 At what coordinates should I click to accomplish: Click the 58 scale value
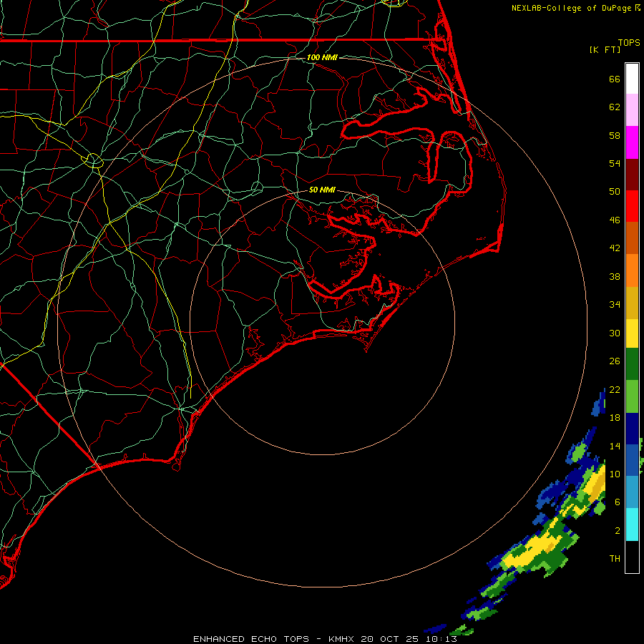(615, 135)
